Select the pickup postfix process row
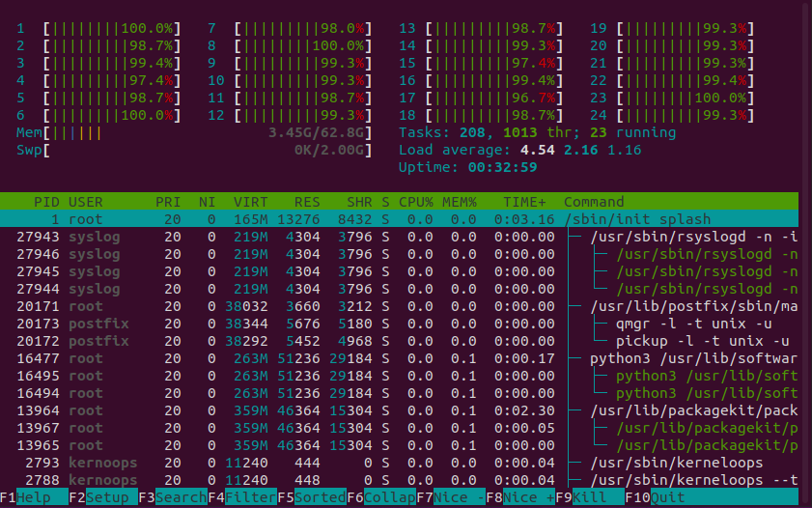This screenshot has height=508, width=812. pyautogui.click(x=406, y=341)
